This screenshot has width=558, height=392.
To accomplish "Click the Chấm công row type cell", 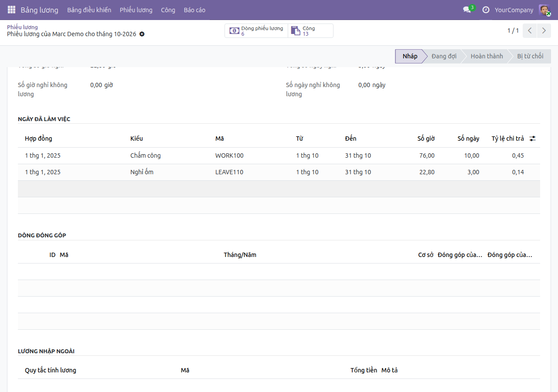I will coord(169,155).
